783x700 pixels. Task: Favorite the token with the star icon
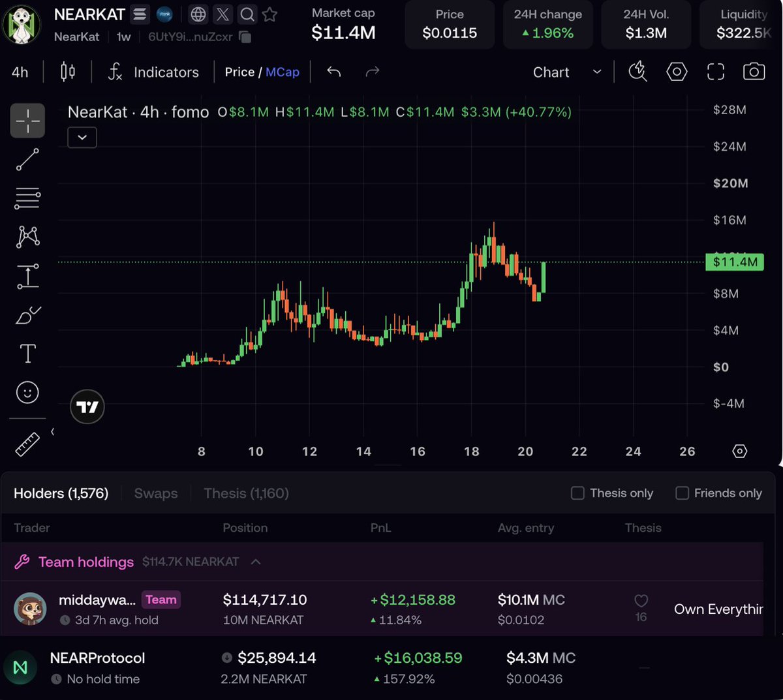point(269,14)
